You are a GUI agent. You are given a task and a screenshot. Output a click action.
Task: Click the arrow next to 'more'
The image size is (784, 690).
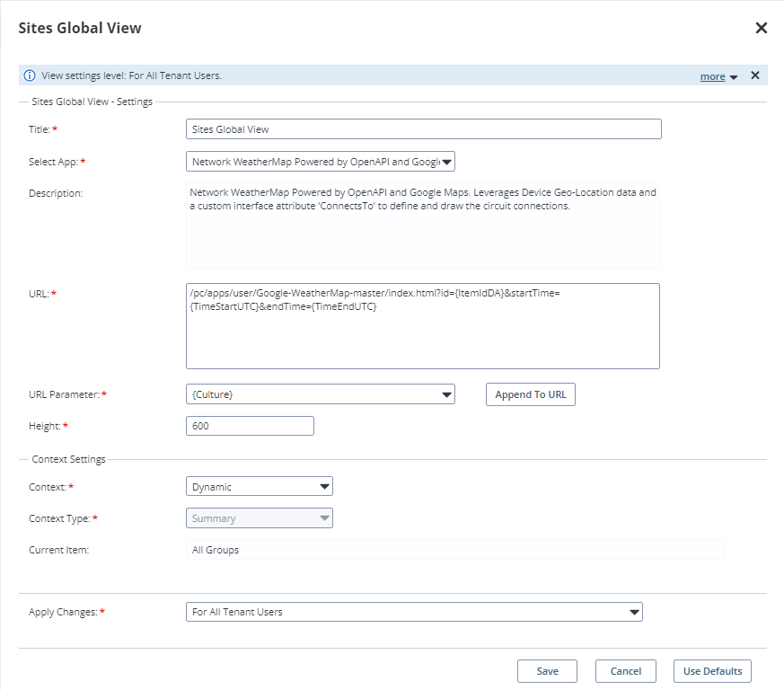[x=734, y=77]
